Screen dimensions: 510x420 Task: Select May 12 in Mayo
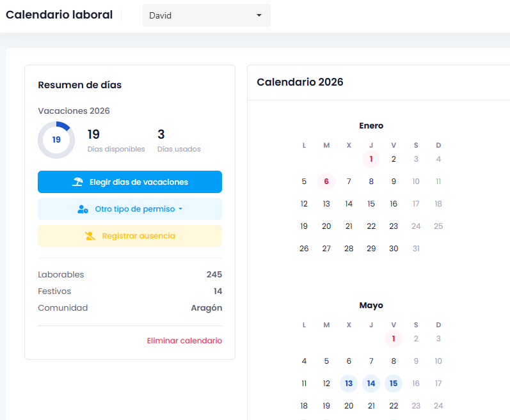pyautogui.click(x=326, y=384)
